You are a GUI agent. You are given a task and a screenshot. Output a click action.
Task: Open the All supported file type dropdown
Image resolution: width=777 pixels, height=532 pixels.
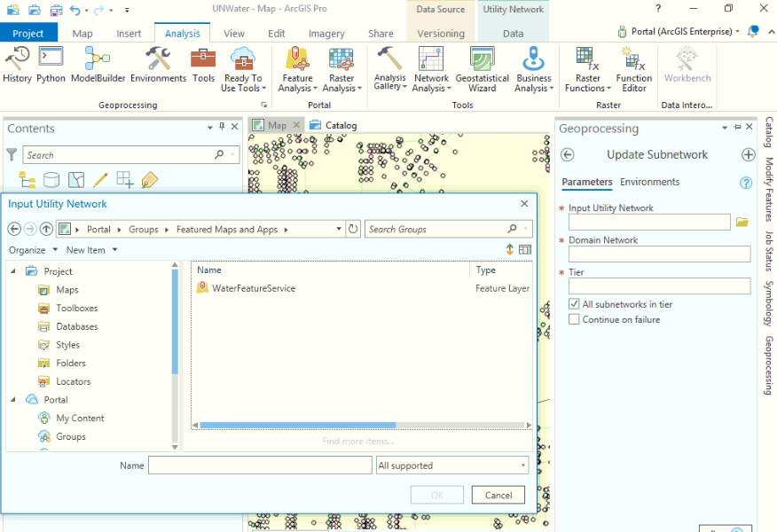coord(452,465)
